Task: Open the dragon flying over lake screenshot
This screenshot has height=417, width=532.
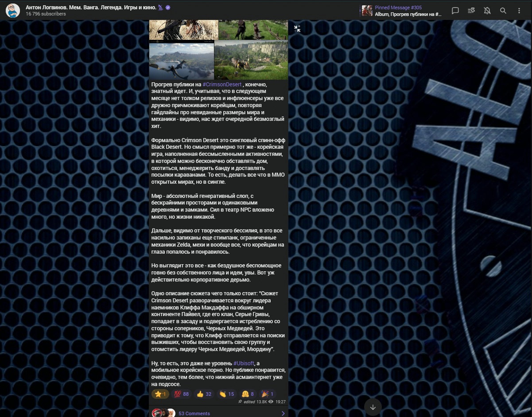Action: click(x=182, y=60)
